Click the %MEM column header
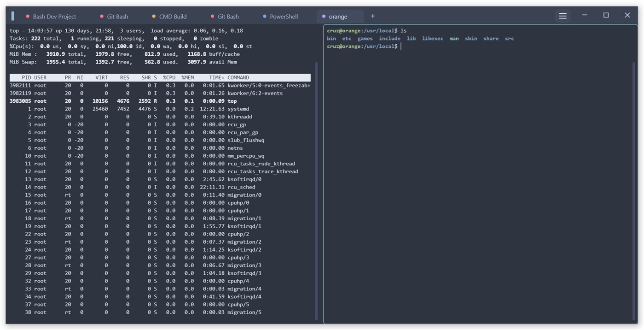The image size is (644, 330). point(187,78)
